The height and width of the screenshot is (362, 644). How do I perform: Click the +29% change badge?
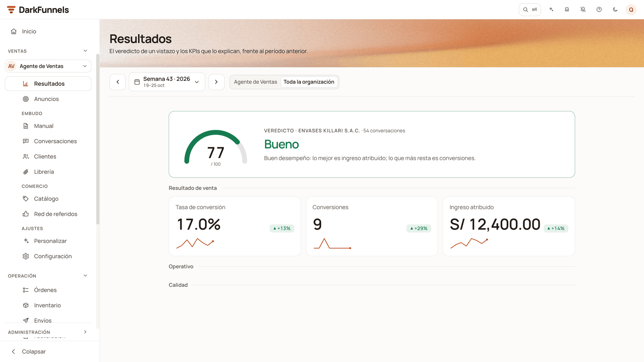point(419,228)
